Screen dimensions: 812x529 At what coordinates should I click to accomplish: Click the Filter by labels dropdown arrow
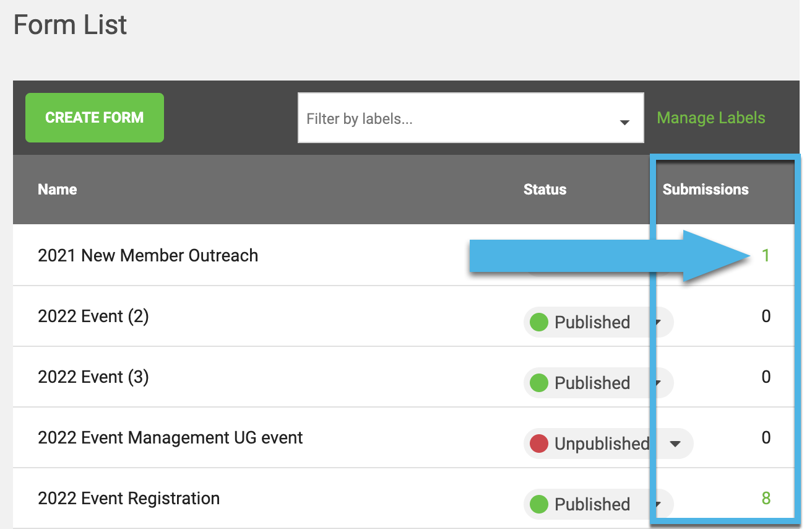(624, 122)
